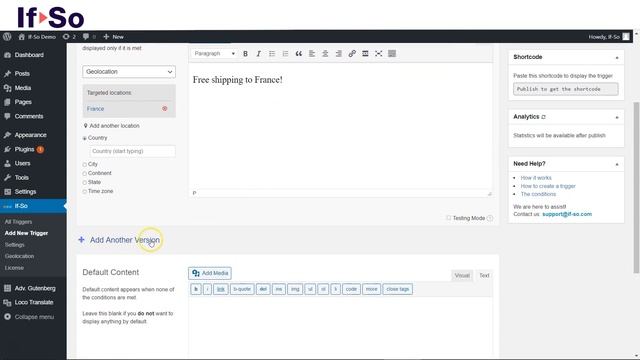Insert a bulleted list in the editor
The image size is (640, 360).
[x=272, y=53]
